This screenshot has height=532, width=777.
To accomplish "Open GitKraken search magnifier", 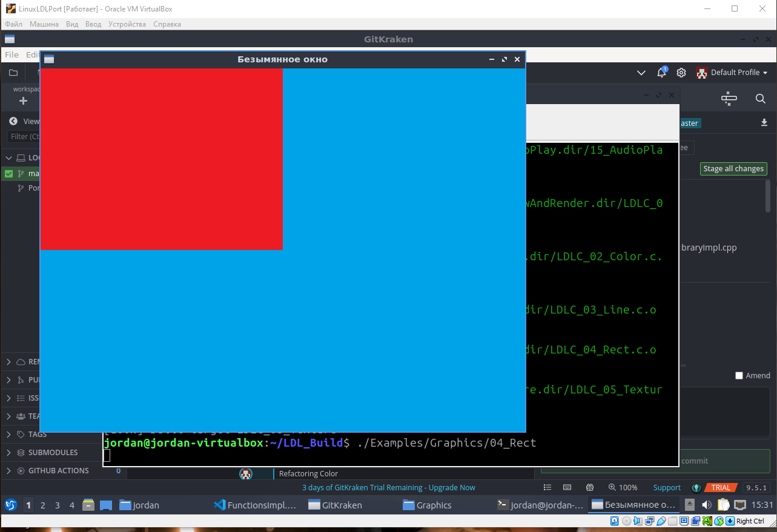I will [761, 98].
